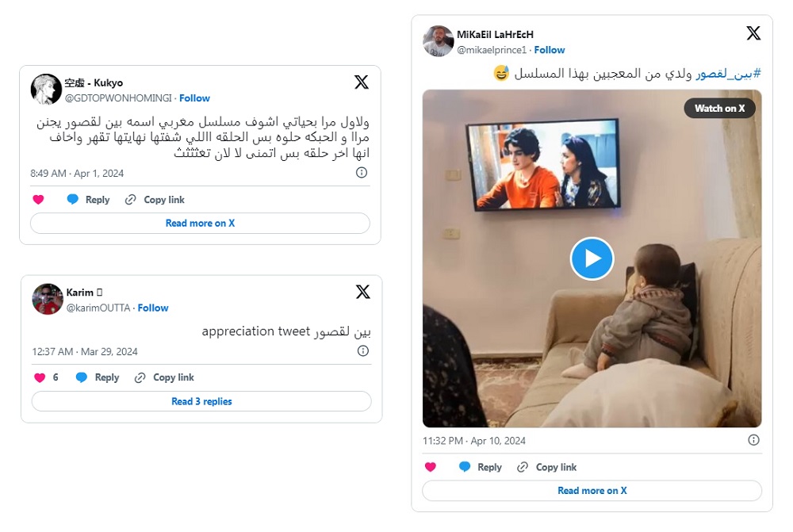Follow @karimOUTTA
Image resolution: width=793 pixels, height=532 pixels.
pos(153,308)
